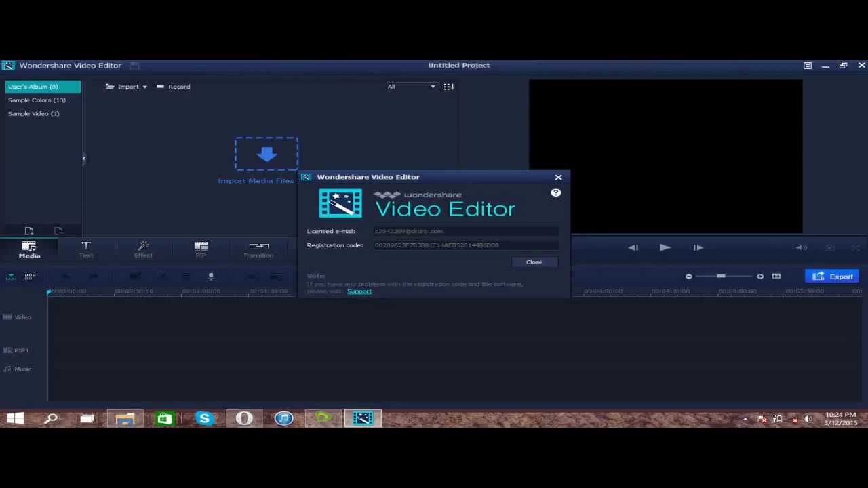Viewport: 868px width, 488px height.
Task: Select the Video track label
Action: click(18, 317)
